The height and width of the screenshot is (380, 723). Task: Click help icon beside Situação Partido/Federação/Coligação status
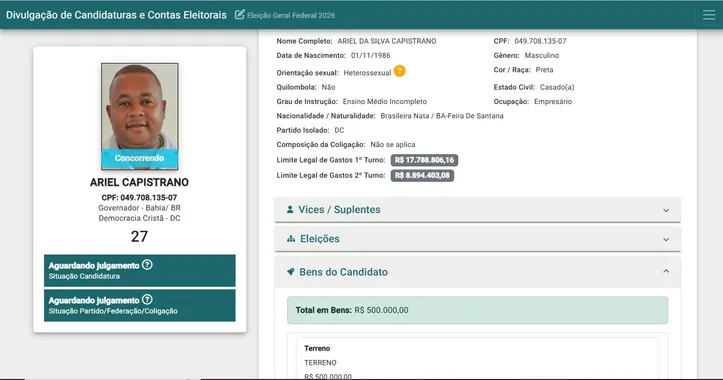[x=147, y=299]
